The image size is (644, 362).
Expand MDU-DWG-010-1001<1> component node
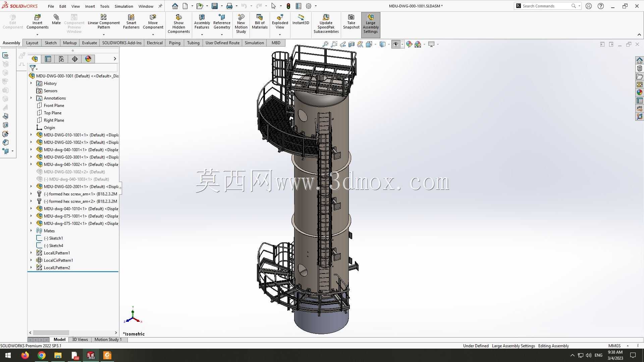point(31,135)
